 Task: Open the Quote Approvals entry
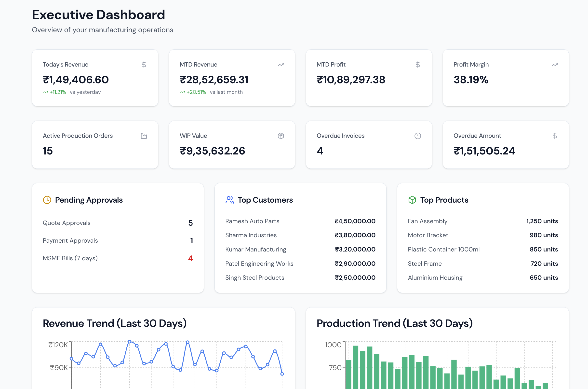point(67,223)
